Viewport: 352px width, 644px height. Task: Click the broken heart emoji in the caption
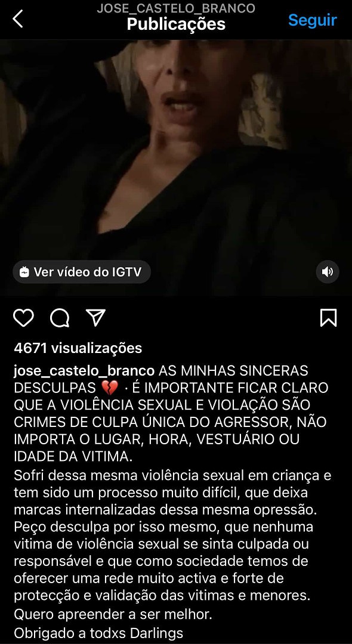pyautogui.click(x=109, y=388)
